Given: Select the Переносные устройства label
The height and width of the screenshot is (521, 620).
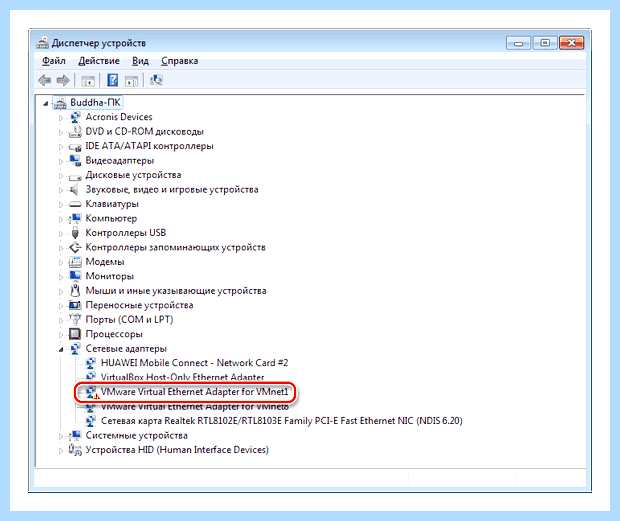Looking at the screenshot, I should [x=139, y=305].
